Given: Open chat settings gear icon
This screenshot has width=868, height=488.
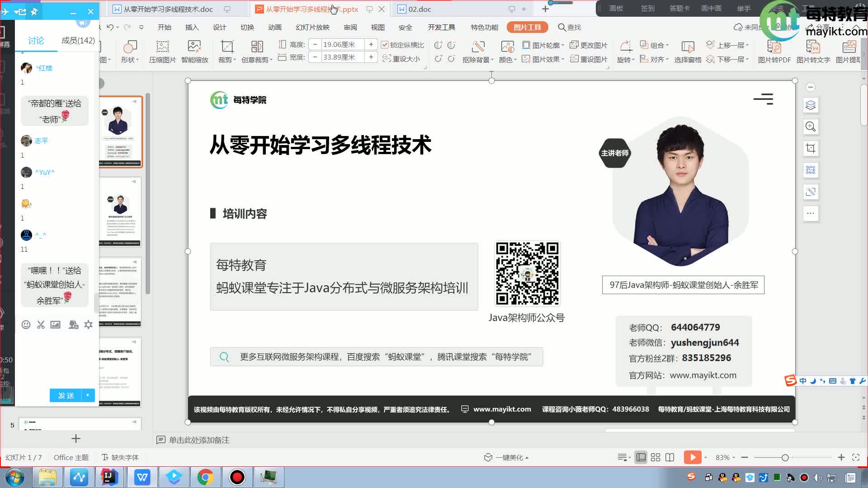Looking at the screenshot, I should click(89, 324).
